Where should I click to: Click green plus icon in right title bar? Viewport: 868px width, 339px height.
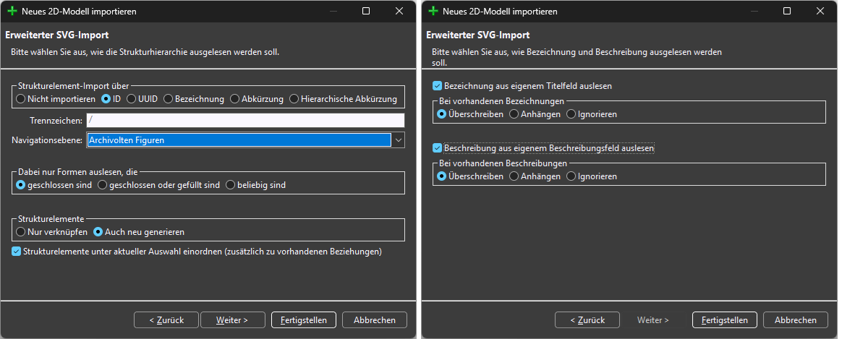coord(433,12)
